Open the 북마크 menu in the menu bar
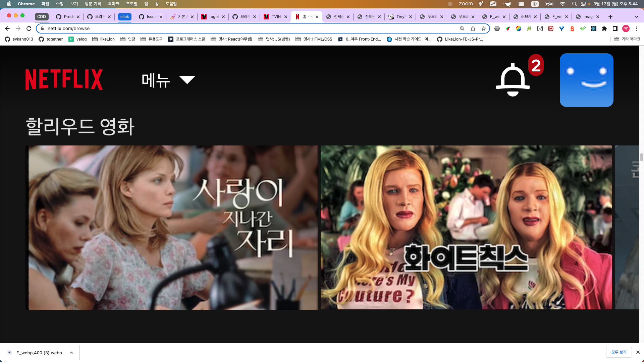The height and width of the screenshot is (362, 644). pyautogui.click(x=113, y=4)
